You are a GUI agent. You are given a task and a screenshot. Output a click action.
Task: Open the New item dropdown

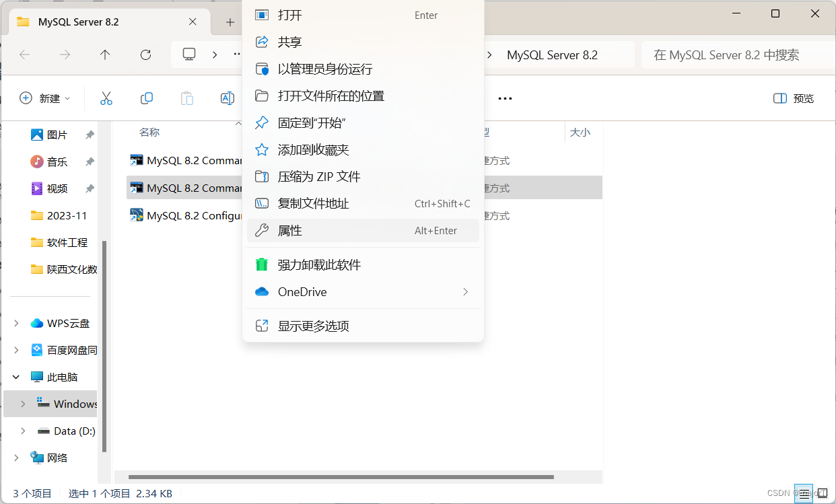point(44,98)
